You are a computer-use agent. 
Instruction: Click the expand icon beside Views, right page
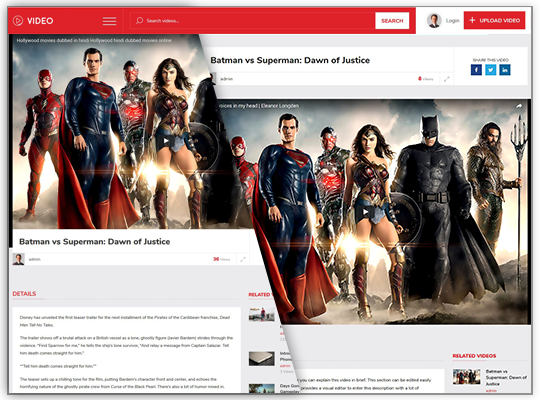click(x=447, y=79)
